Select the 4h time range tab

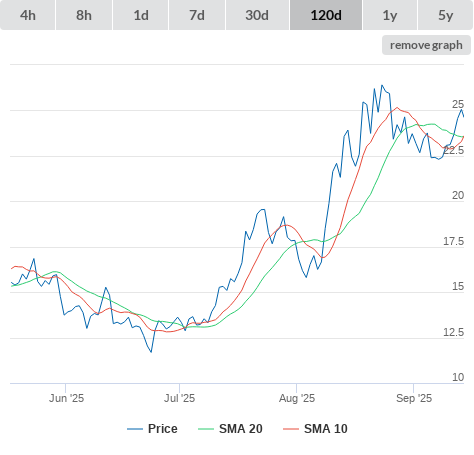(28, 15)
